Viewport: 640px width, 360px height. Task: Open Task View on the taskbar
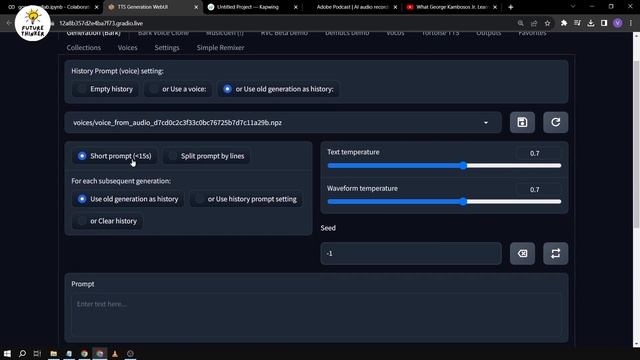point(37,353)
